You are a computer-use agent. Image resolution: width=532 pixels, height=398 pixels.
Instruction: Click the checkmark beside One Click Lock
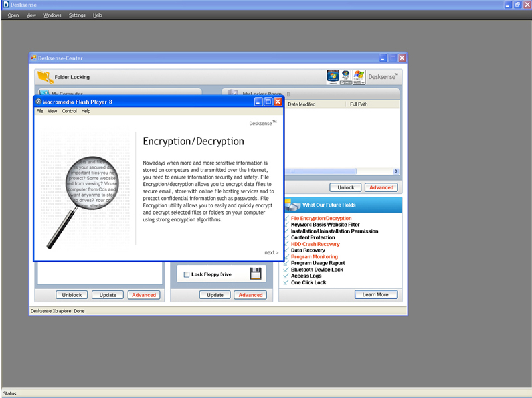(286, 282)
